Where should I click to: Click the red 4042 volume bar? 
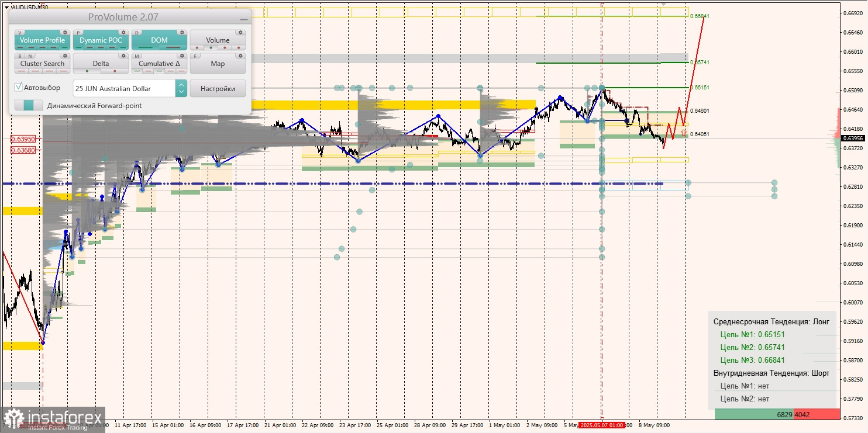817,414
